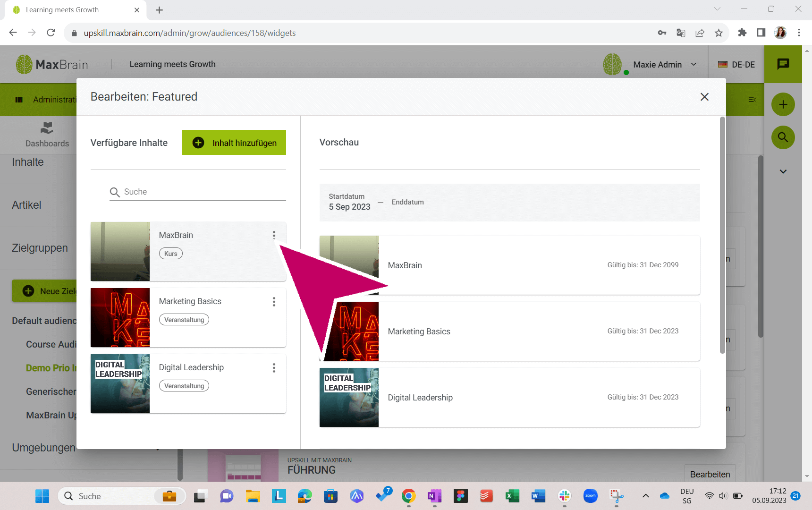Open Digital Leadership thumbnail in available contents
Screen dimensions: 812x510
tap(120, 383)
